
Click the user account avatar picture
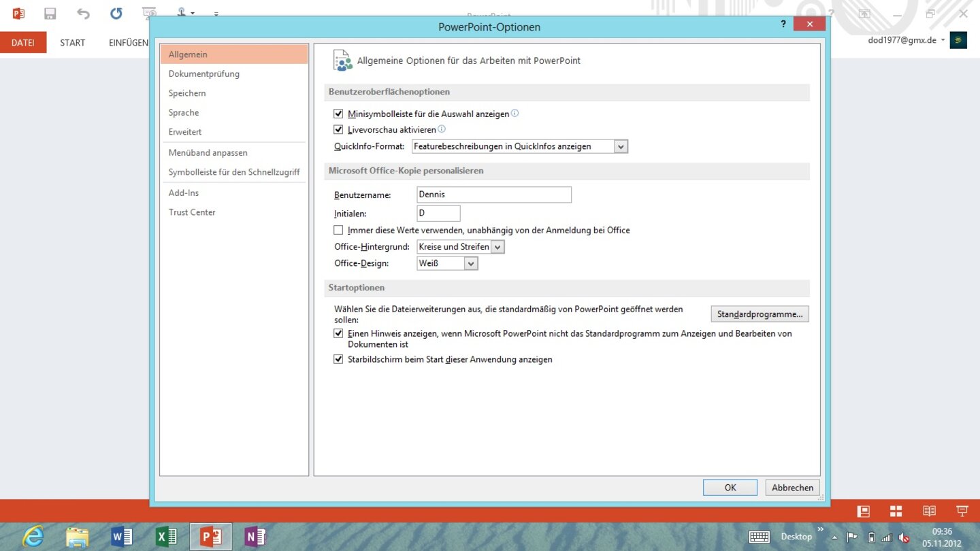coord(958,40)
